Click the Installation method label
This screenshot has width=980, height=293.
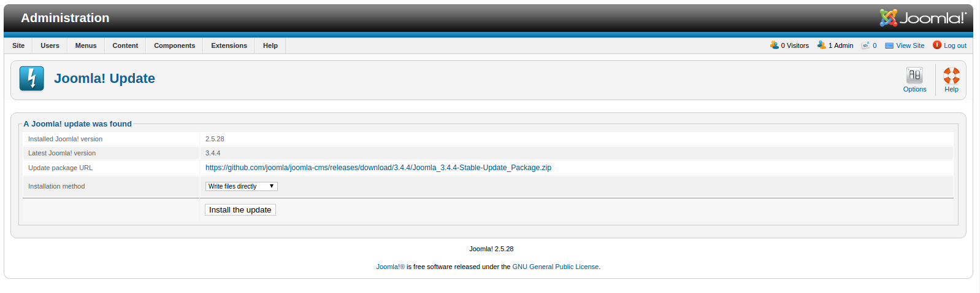56,186
